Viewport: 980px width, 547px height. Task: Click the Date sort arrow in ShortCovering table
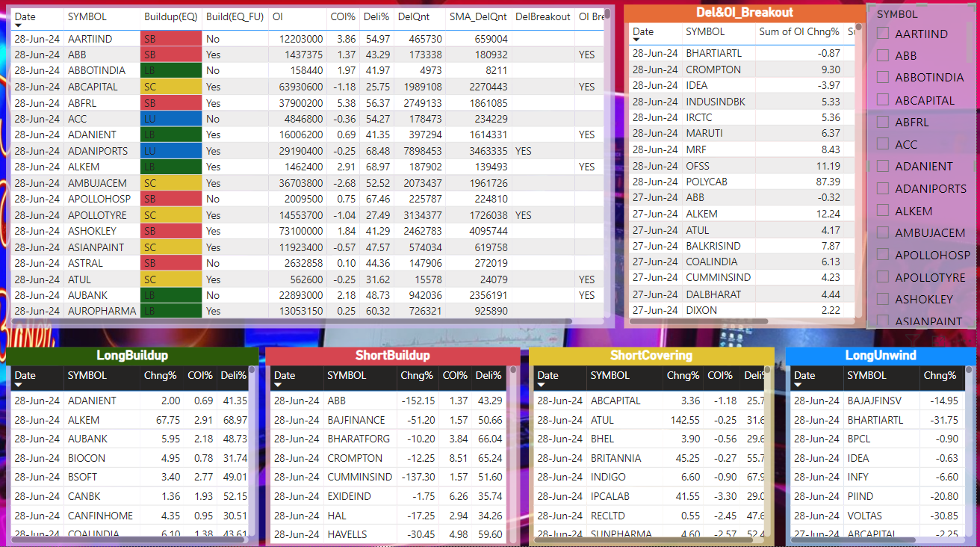coord(541,385)
